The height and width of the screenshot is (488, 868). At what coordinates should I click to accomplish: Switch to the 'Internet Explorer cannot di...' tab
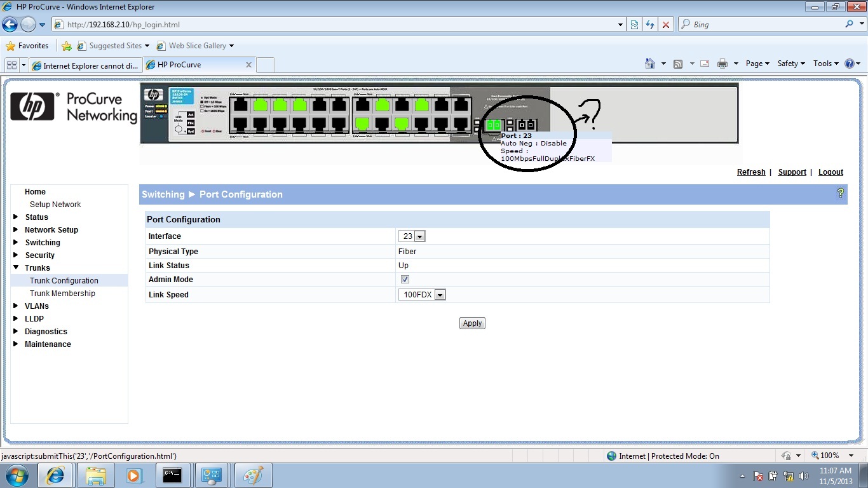(85, 65)
